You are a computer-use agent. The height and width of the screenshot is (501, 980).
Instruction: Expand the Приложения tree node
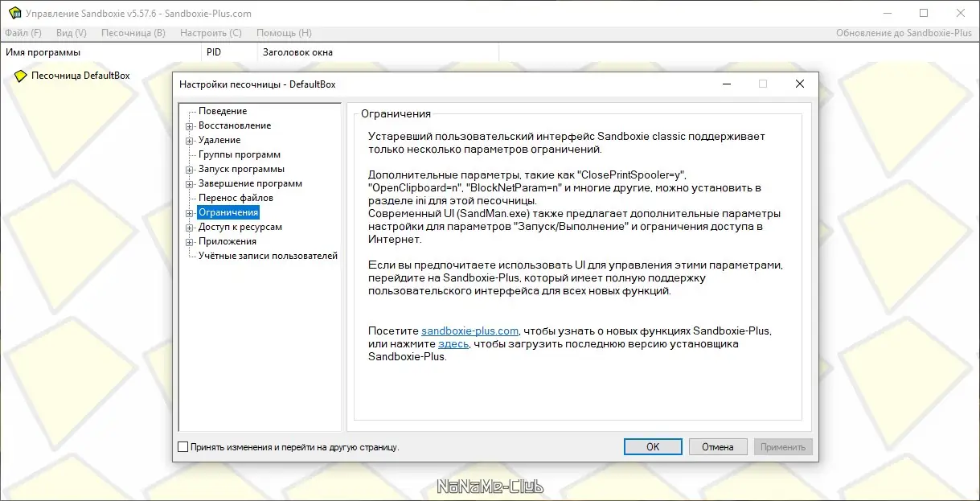tap(190, 242)
